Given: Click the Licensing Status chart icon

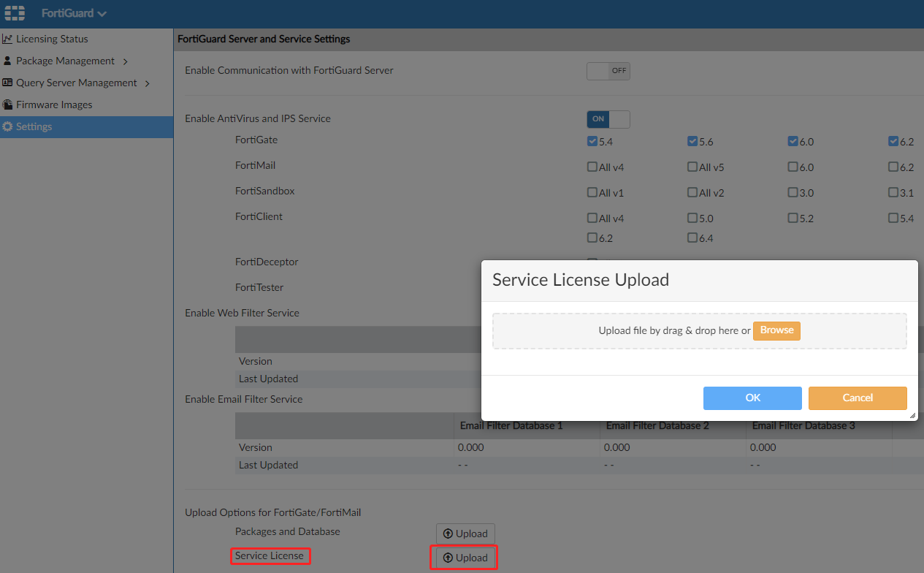Looking at the screenshot, I should tap(7, 39).
